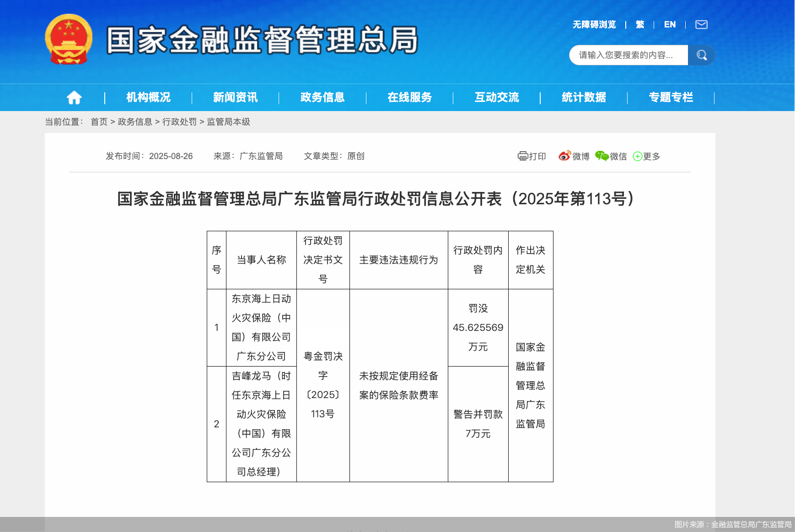The height and width of the screenshot is (532, 795).
Task: Click the 行政处罚内容 column header
Action: click(478, 260)
